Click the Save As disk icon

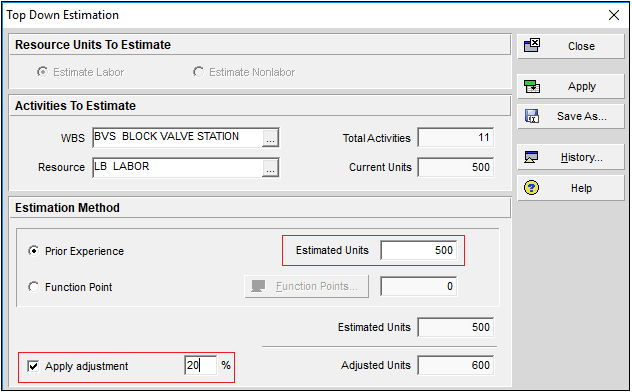point(532,116)
